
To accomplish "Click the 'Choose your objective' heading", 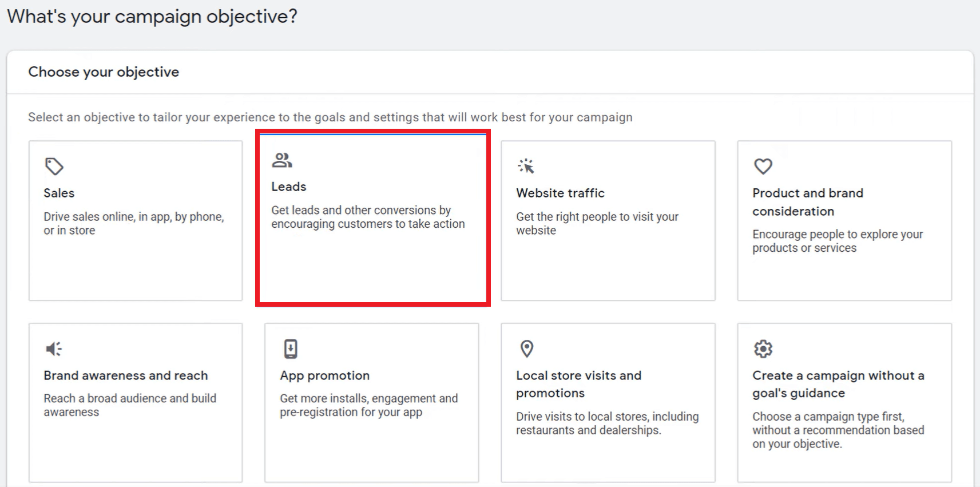I will [104, 72].
